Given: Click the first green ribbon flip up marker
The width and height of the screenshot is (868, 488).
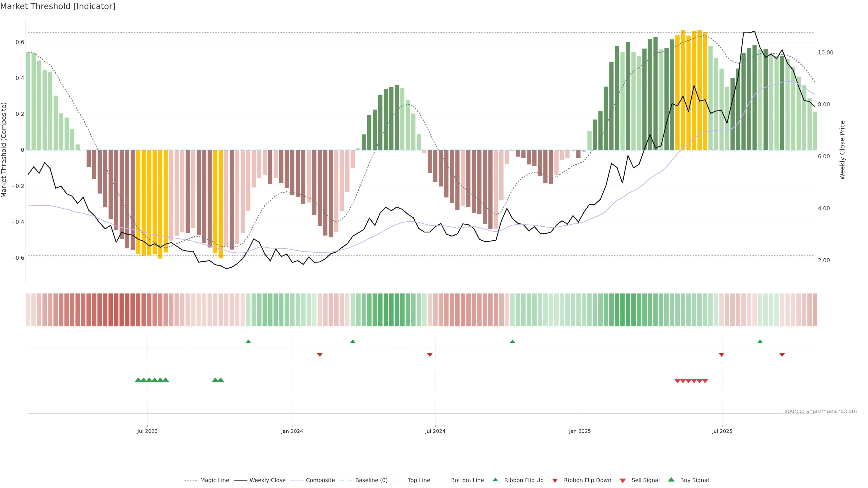Looking at the screenshot, I should [x=248, y=342].
